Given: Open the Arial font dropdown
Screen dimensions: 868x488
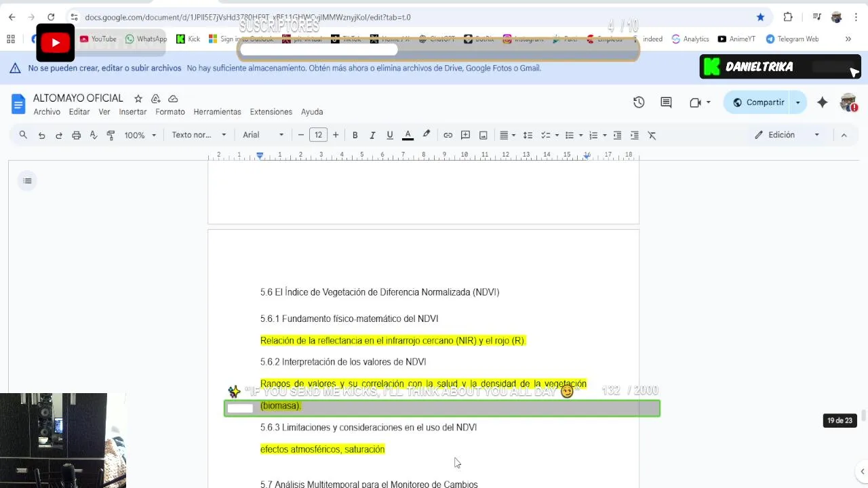Looking at the screenshot, I should 263,135.
